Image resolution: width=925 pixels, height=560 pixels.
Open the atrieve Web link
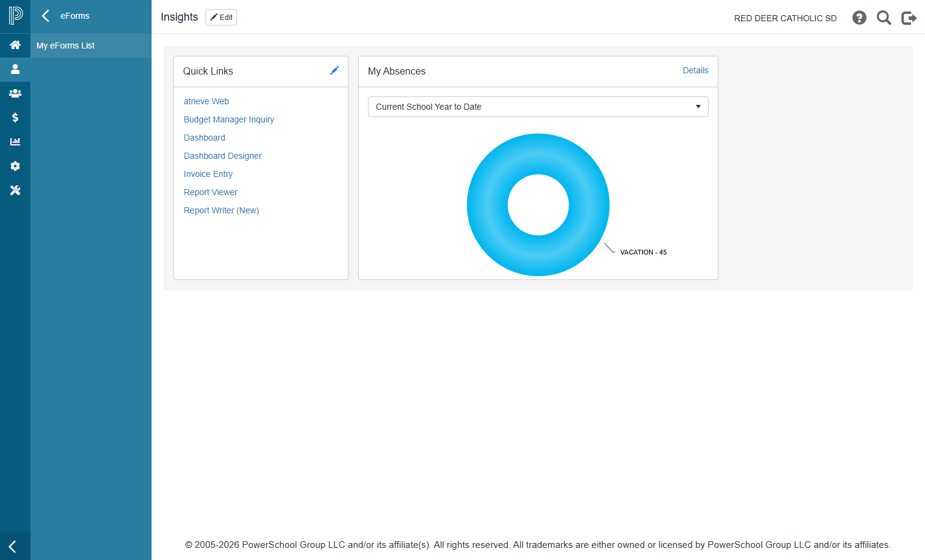click(206, 101)
